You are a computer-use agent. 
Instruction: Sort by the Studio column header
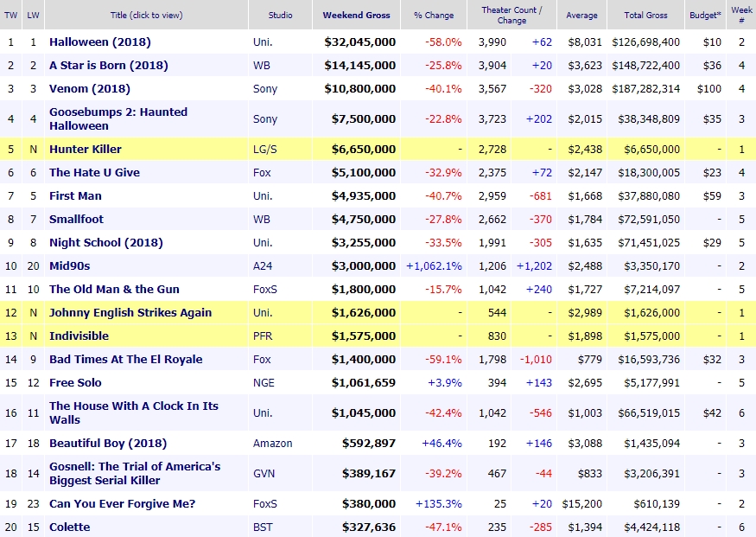click(280, 15)
